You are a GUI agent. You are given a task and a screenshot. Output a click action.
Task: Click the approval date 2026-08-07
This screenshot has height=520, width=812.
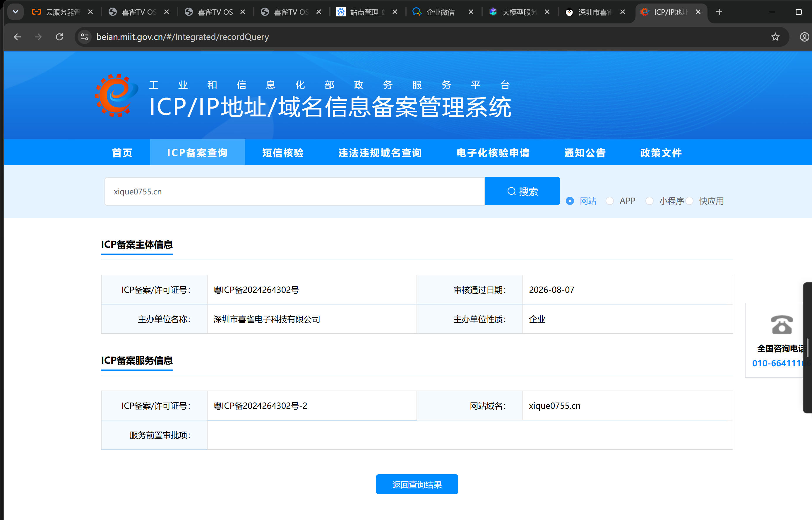pos(551,290)
